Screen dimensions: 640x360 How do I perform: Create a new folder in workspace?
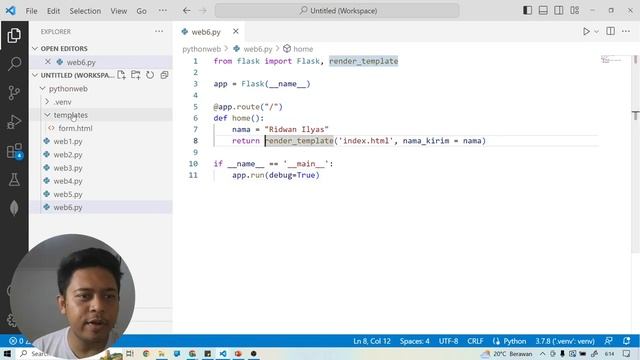pos(136,75)
